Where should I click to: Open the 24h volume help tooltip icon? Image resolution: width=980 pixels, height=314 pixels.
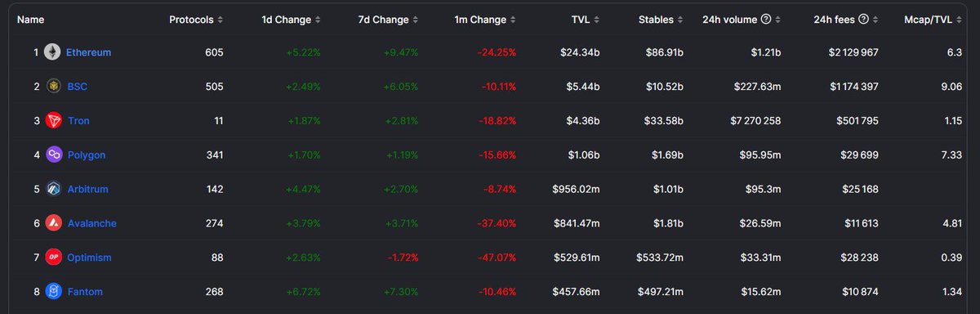[x=765, y=19]
